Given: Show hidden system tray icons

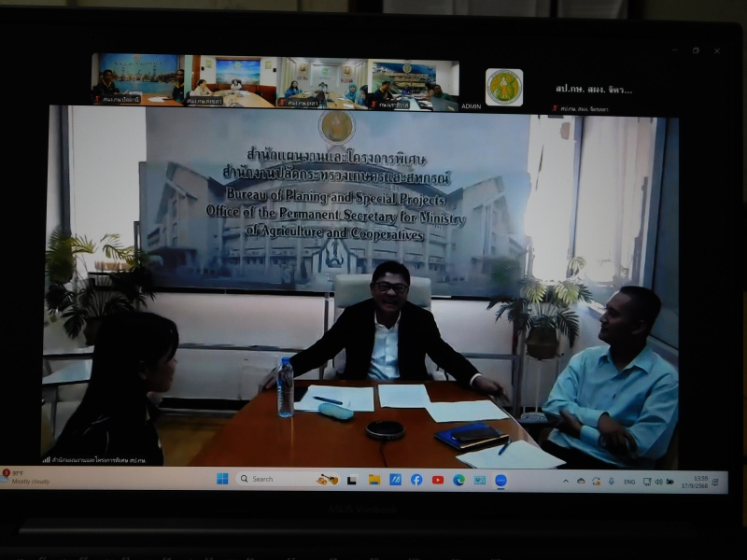Looking at the screenshot, I should [x=566, y=482].
